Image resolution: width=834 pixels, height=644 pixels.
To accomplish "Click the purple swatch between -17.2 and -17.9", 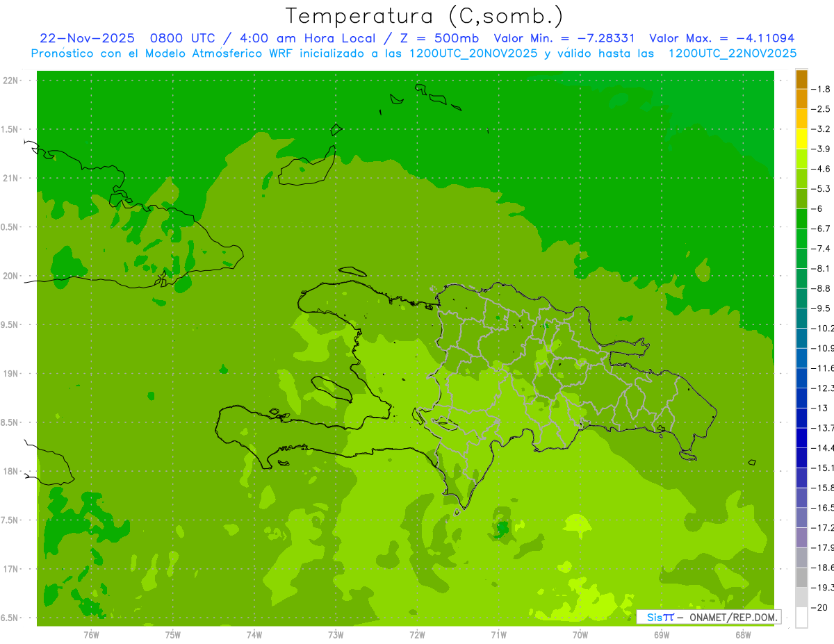I will 801,538.
